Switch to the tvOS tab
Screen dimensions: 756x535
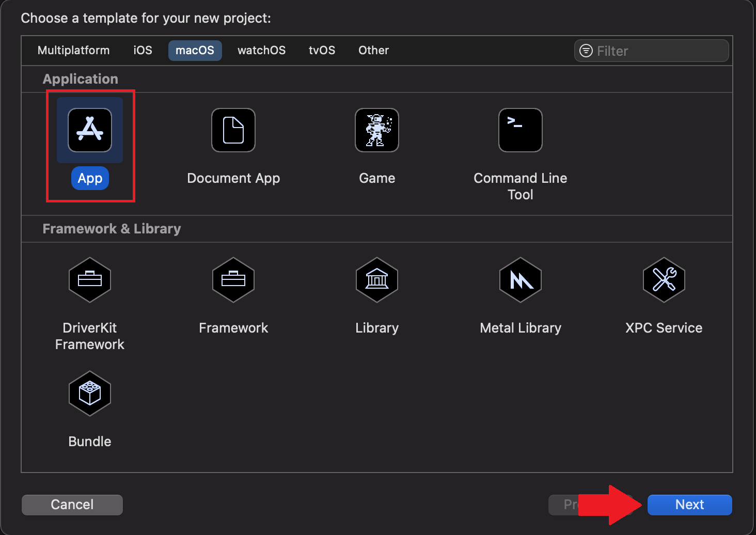[x=322, y=51]
